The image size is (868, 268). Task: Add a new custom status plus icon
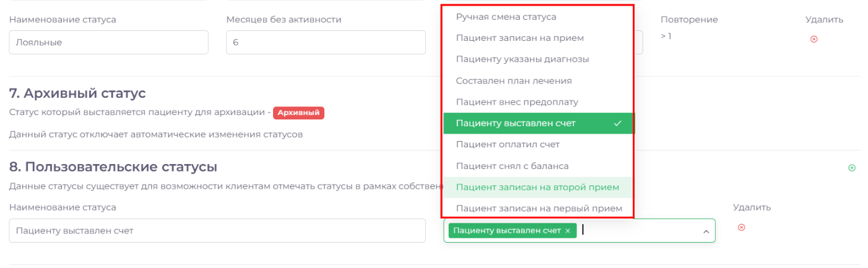click(x=852, y=168)
